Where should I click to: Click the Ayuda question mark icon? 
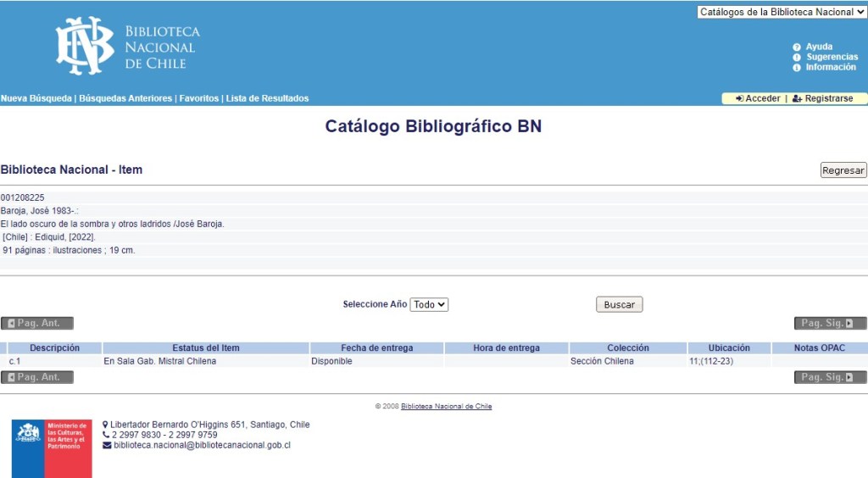click(x=797, y=47)
